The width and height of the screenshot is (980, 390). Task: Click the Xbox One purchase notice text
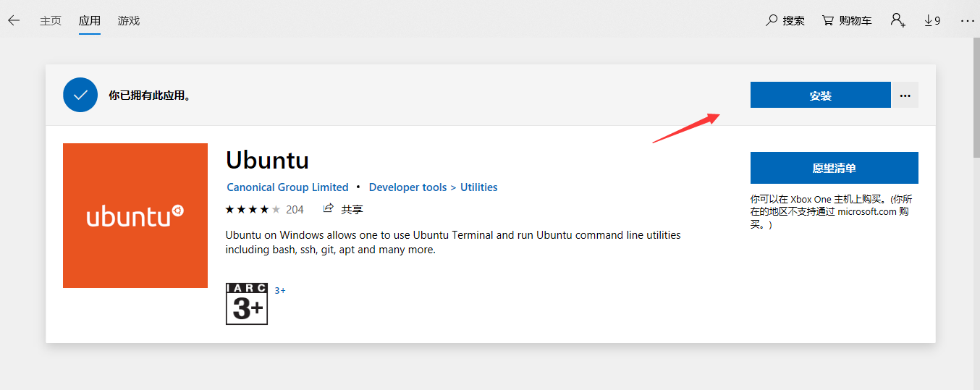tap(831, 211)
